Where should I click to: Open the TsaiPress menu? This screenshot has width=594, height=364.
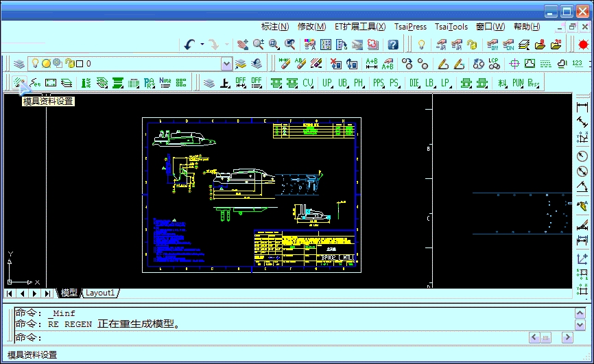coord(410,27)
